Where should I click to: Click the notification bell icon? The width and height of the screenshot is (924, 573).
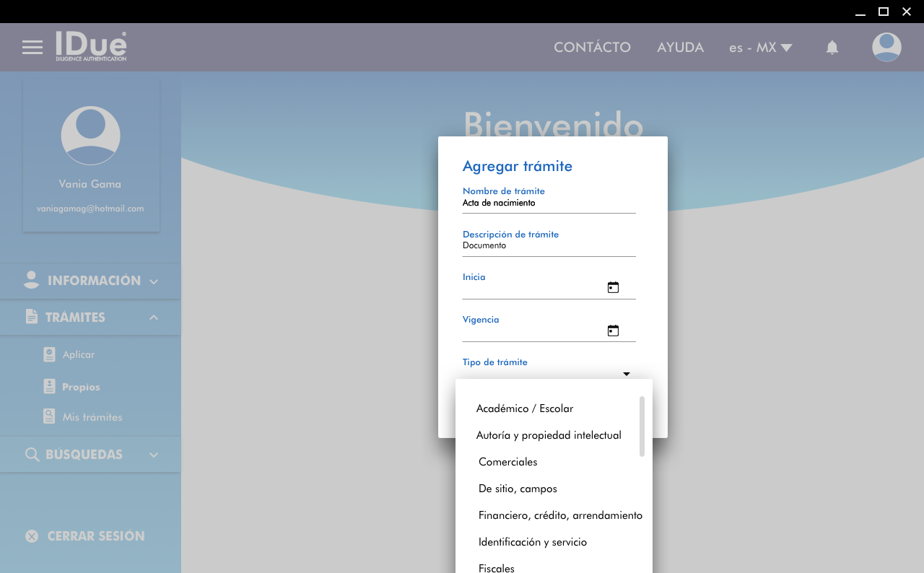[x=832, y=48]
